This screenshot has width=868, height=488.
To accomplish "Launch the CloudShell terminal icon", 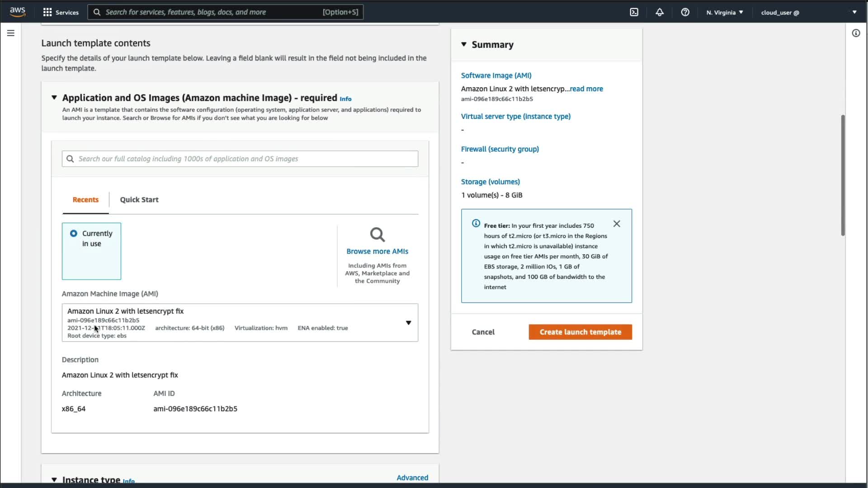I will (634, 12).
